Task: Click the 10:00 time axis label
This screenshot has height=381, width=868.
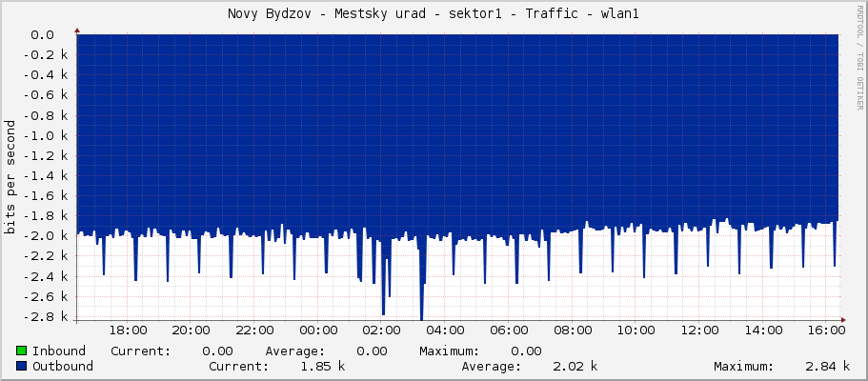Action: (636, 331)
